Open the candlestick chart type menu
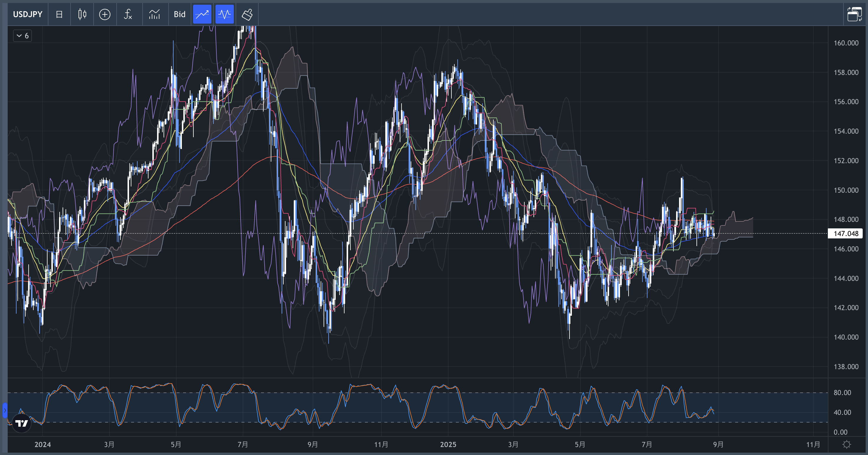The image size is (868, 455). click(82, 14)
